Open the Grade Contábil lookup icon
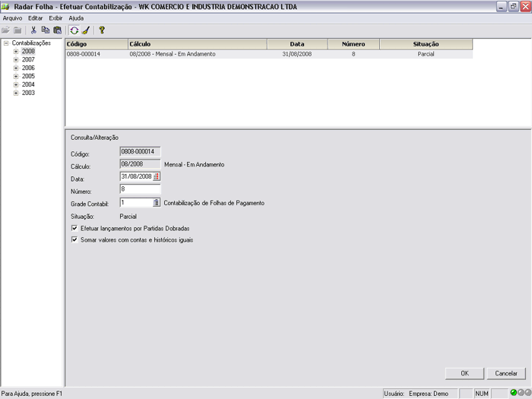 tap(157, 203)
